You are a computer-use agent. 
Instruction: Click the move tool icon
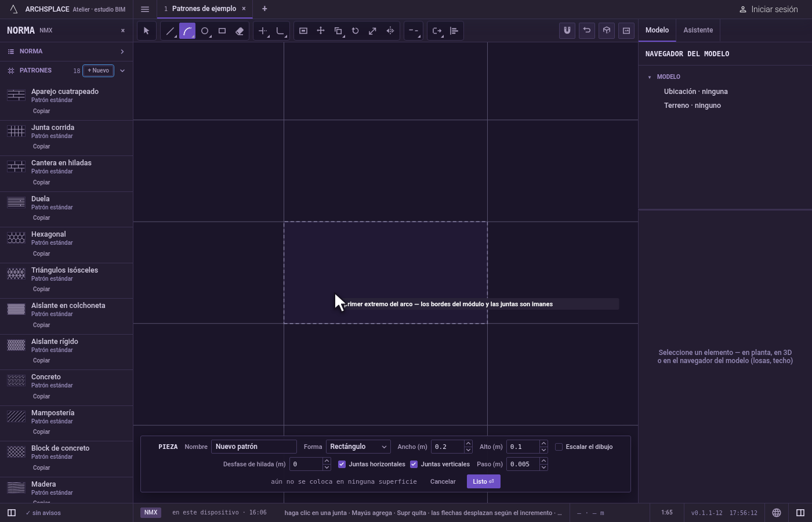tap(321, 31)
